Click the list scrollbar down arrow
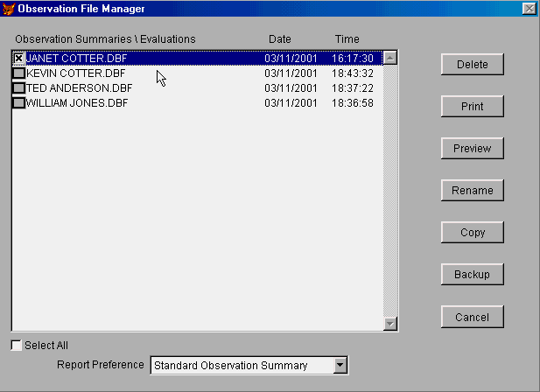This screenshot has width=540, height=392. (x=390, y=324)
